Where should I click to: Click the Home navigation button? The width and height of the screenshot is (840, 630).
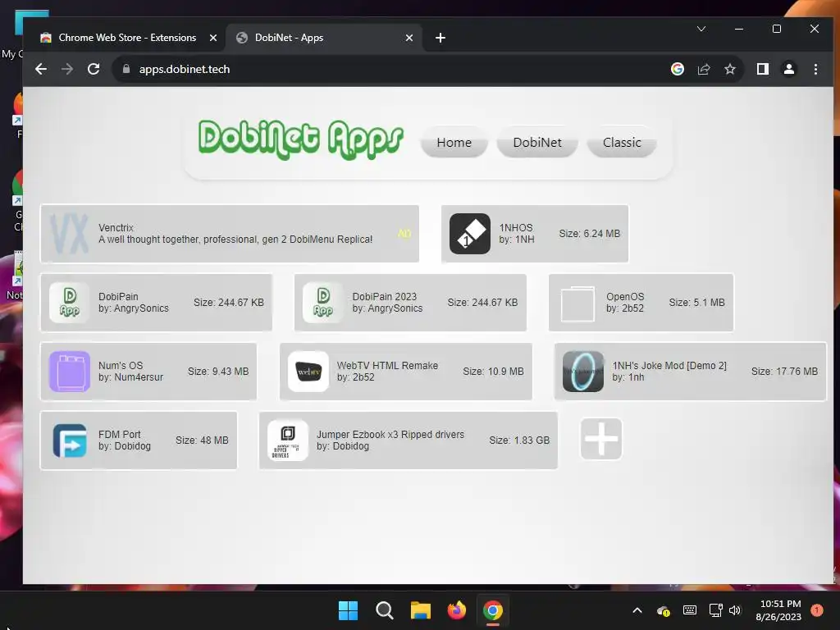pyautogui.click(x=454, y=143)
